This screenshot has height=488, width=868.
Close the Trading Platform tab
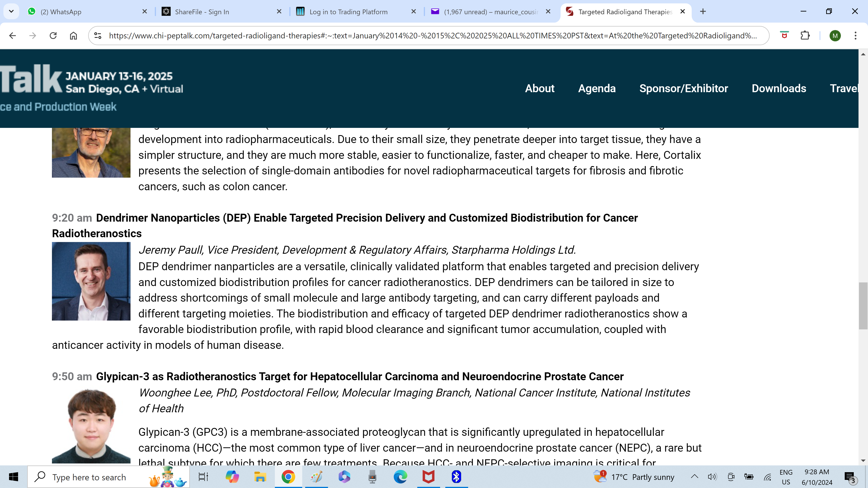click(x=413, y=12)
